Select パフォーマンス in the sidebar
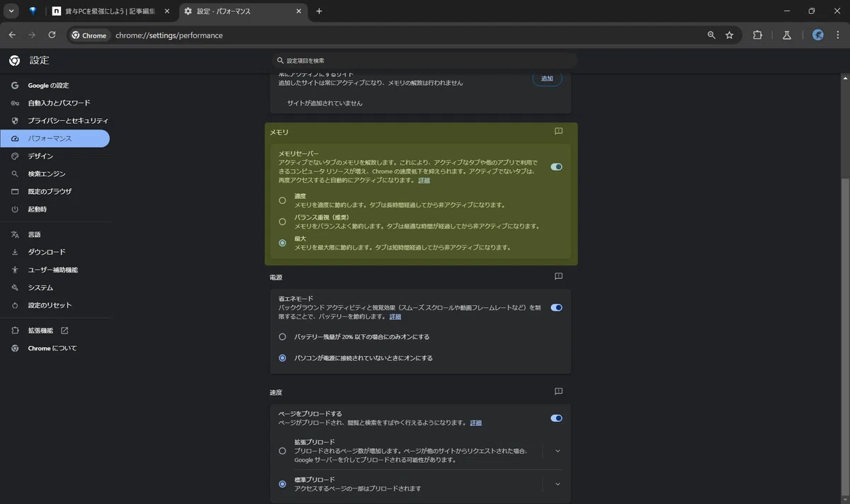The width and height of the screenshot is (850, 504). point(55,139)
